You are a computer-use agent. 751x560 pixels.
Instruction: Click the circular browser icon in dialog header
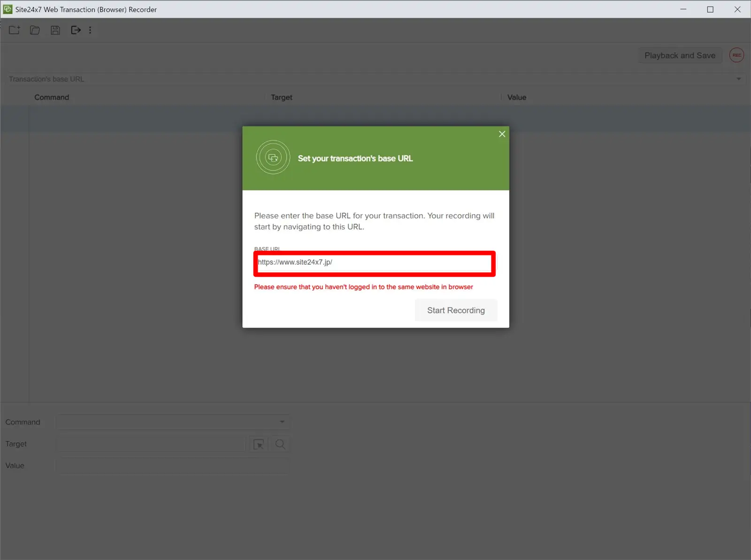273,157
